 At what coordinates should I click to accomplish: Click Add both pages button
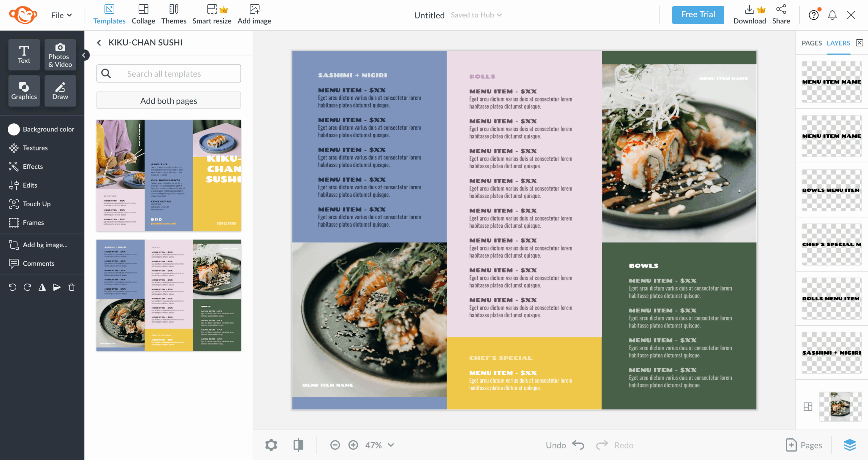169,100
